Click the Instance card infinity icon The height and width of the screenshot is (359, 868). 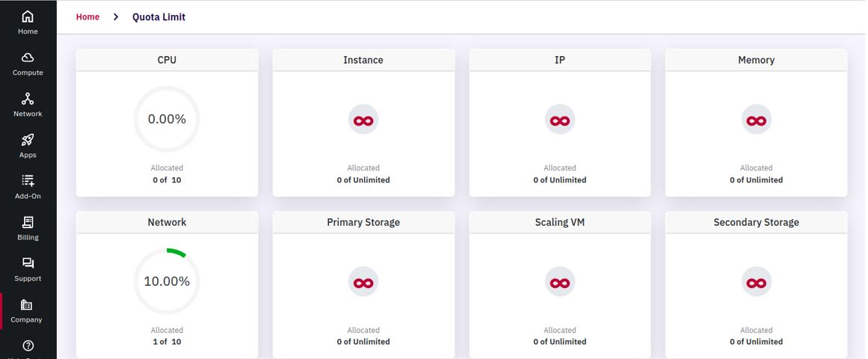tap(363, 120)
